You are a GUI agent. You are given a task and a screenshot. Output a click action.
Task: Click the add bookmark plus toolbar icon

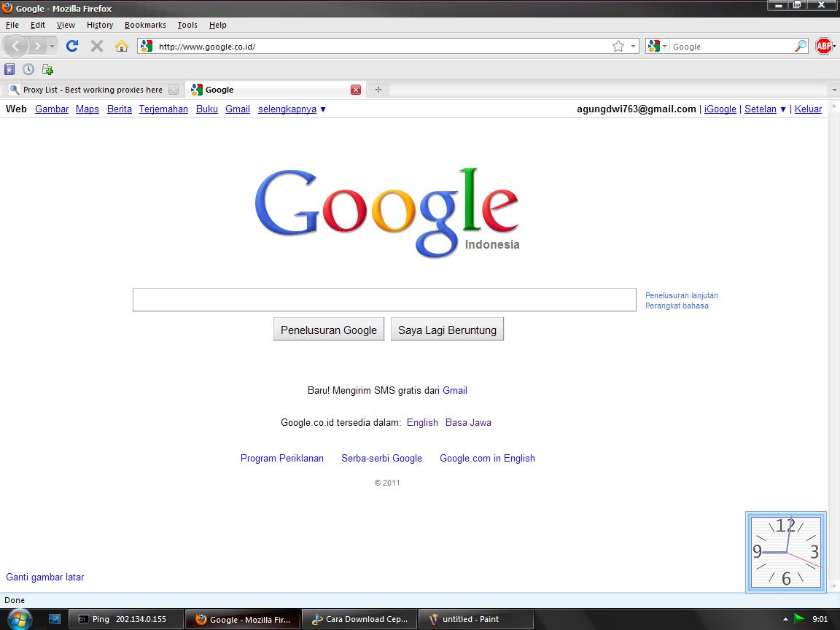pos(47,69)
